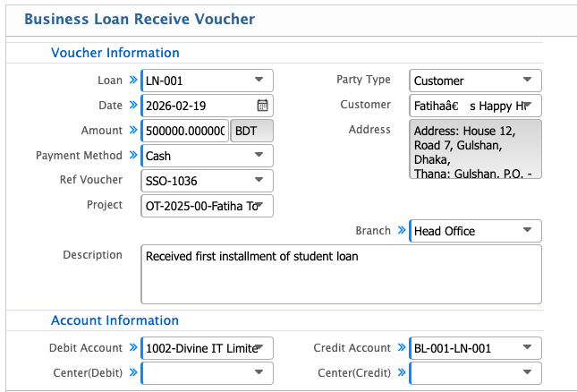Image resolution: width=577 pixels, height=392 pixels.
Task: Open the Center(Credit) dropdown
Action: pos(528,372)
